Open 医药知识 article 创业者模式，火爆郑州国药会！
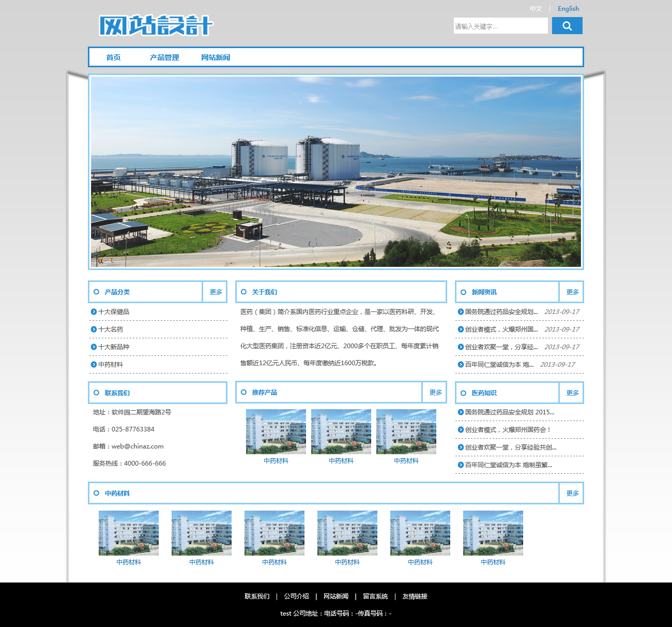Viewport: 672px width, 627px height. (x=508, y=429)
